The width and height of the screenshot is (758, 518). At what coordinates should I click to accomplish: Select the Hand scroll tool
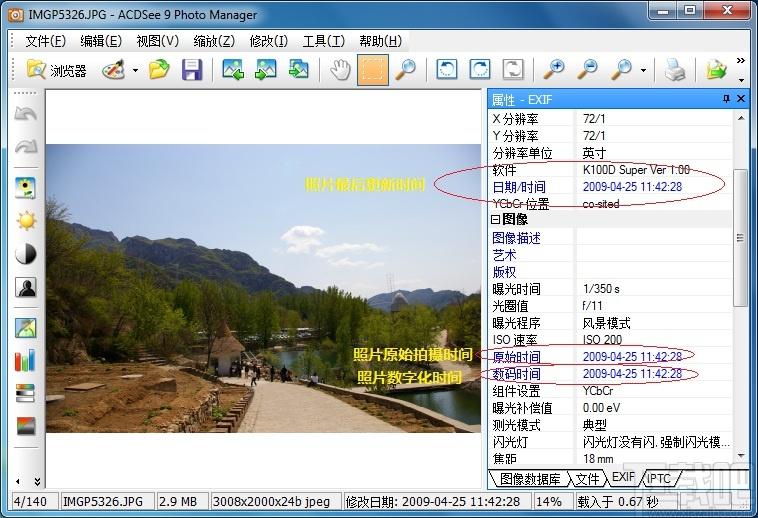(x=340, y=71)
